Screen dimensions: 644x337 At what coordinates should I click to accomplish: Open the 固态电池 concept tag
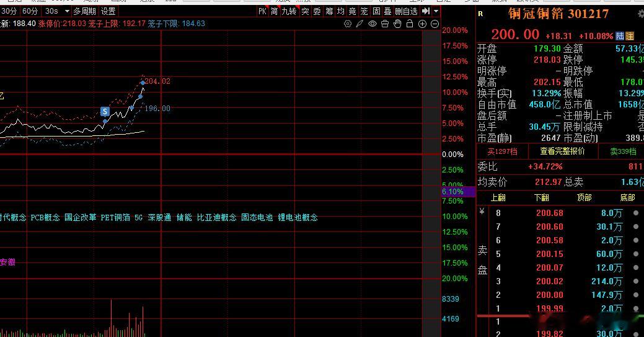[x=257, y=217]
